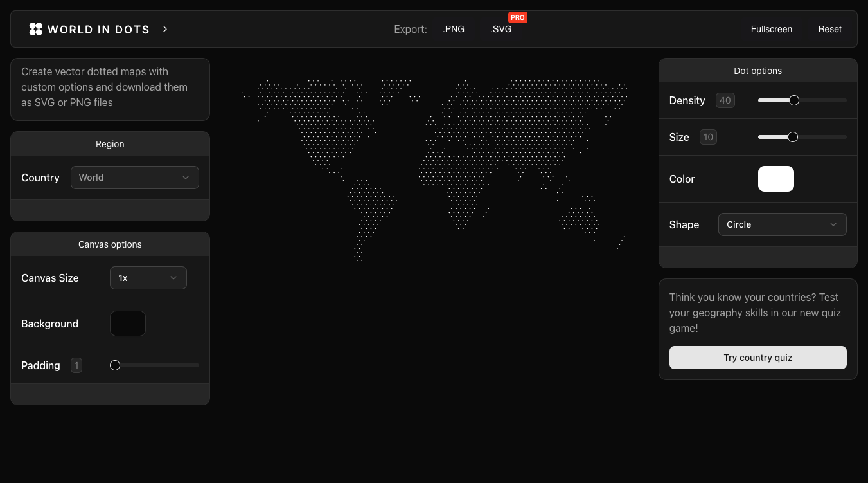Expand the chevron next to WORLD IN DOTS
The height and width of the screenshot is (483, 868).
164,28
